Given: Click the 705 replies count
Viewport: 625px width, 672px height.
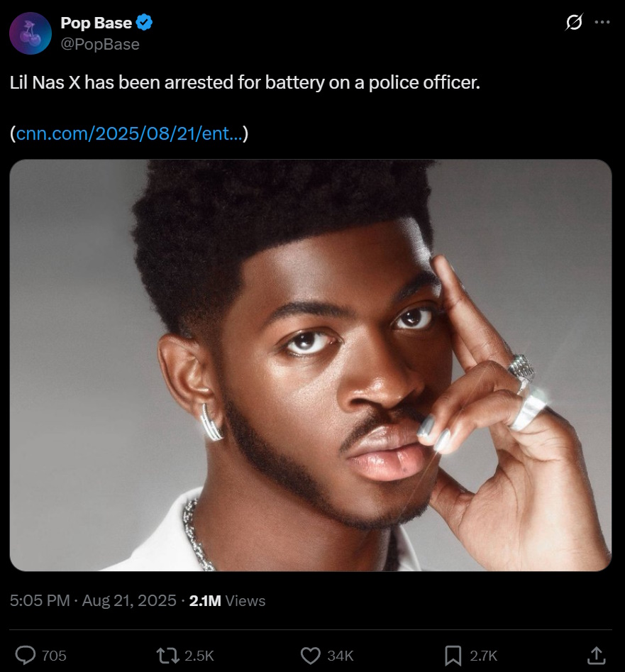Looking at the screenshot, I should (x=54, y=656).
